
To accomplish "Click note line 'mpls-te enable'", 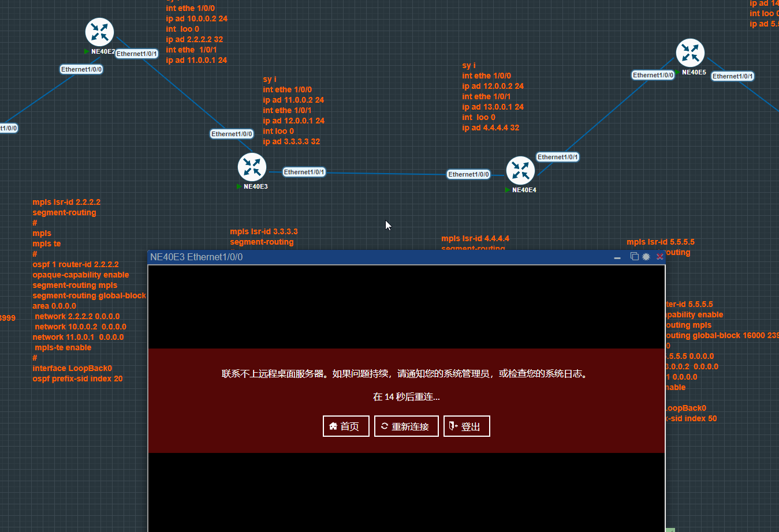I will pos(63,348).
